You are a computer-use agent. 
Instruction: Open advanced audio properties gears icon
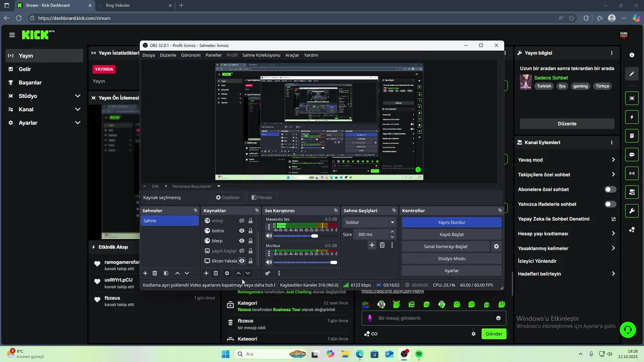tap(268, 273)
